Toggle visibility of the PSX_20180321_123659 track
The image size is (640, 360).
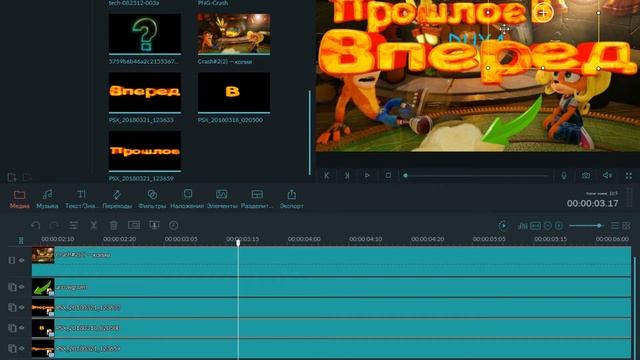tap(22, 348)
